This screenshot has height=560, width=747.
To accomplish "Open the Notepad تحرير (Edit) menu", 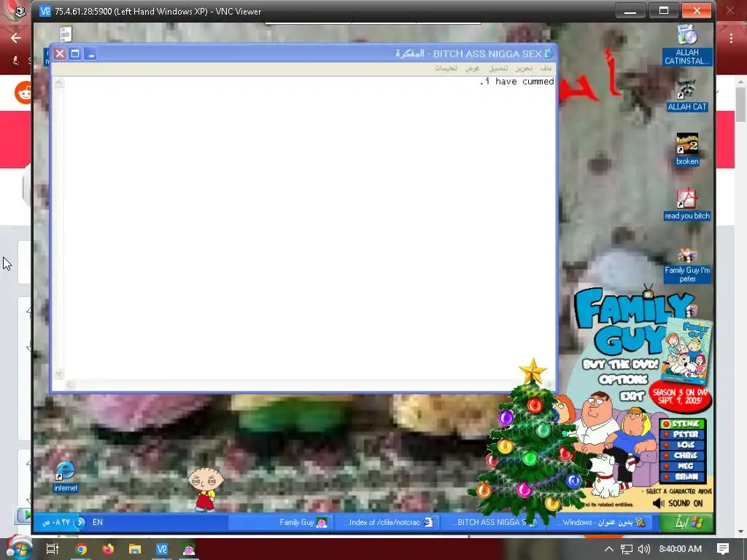I will tap(524, 69).
